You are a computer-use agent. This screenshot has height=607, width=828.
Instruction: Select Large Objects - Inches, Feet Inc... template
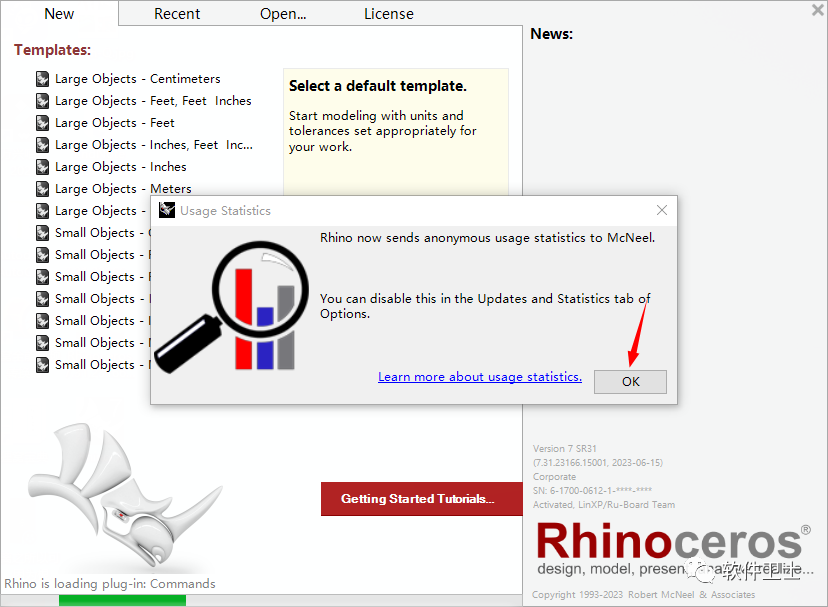(154, 145)
